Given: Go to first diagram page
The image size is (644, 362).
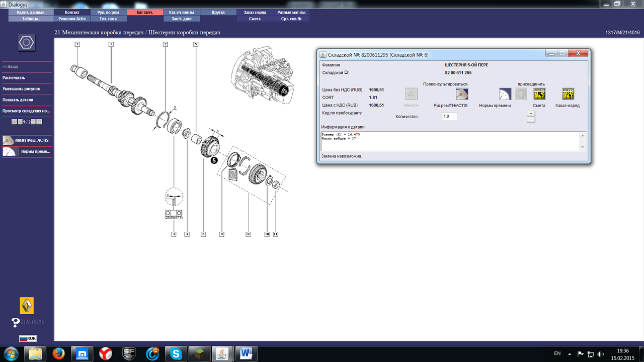Looking at the screenshot, I should coord(14,122).
